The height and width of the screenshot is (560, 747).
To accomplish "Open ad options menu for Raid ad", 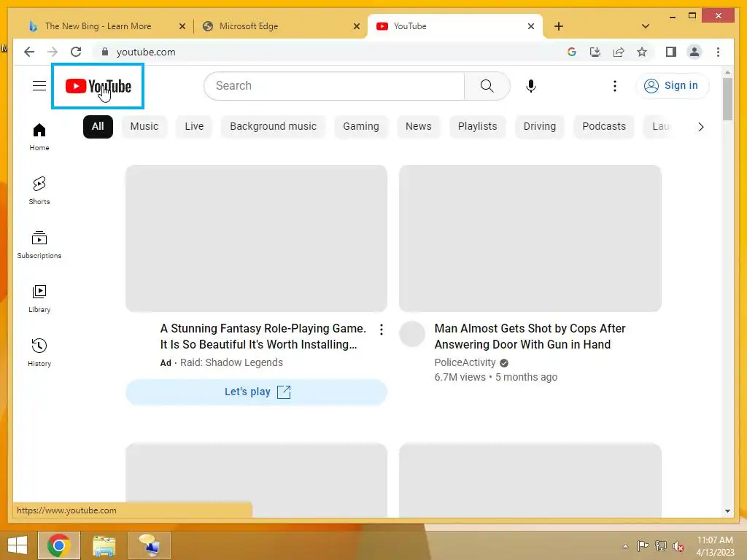I will (381, 330).
